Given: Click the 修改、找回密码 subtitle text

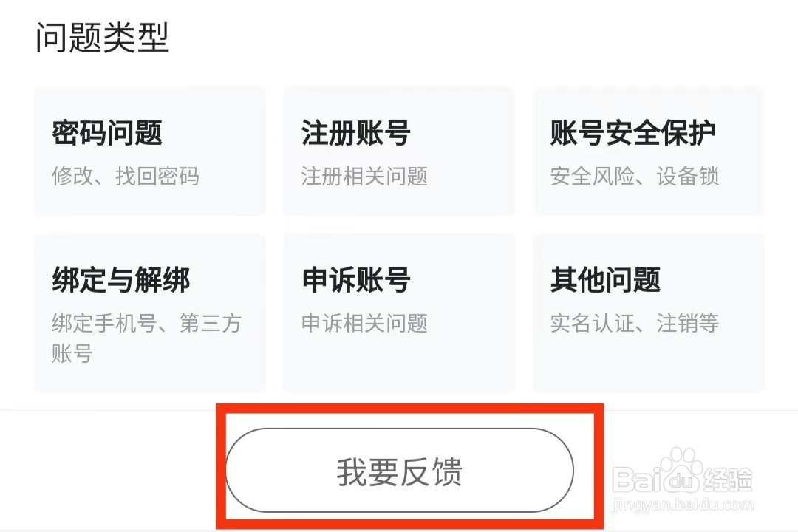Looking at the screenshot, I should 126,177.
